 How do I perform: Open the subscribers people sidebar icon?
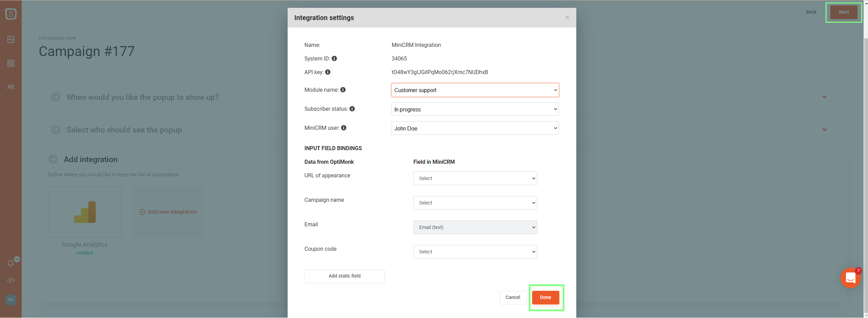coord(11,87)
